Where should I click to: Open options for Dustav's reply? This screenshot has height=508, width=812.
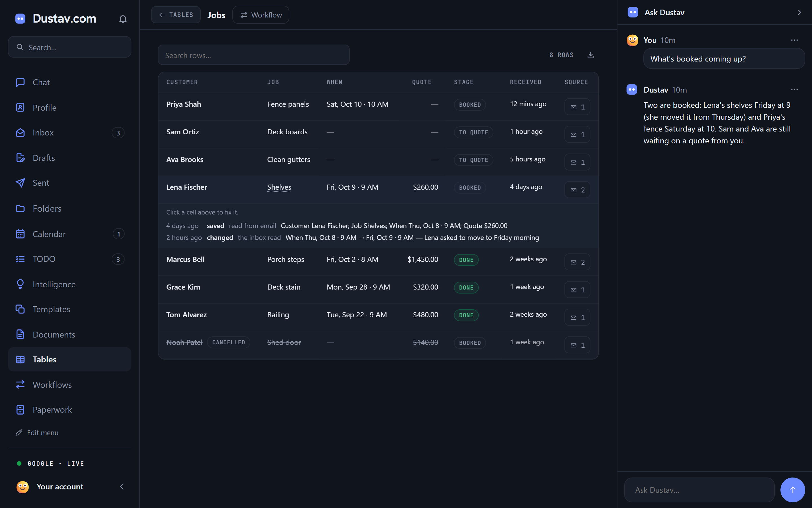pyautogui.click(x=794, y=90)
